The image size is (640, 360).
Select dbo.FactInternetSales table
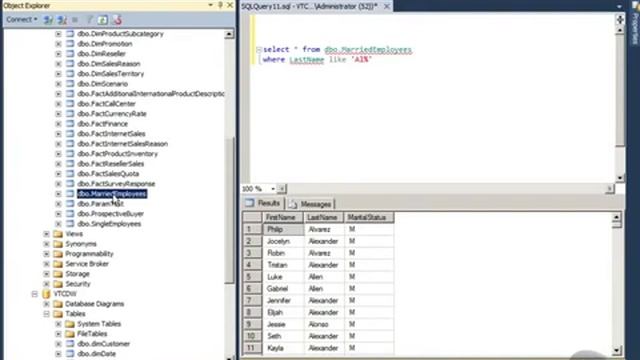point(111,134)
